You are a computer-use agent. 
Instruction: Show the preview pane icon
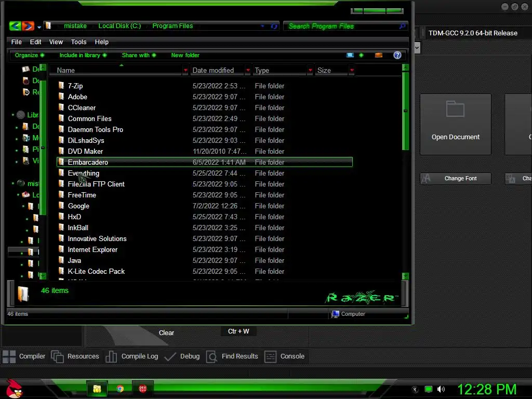[x=379, y=55]
